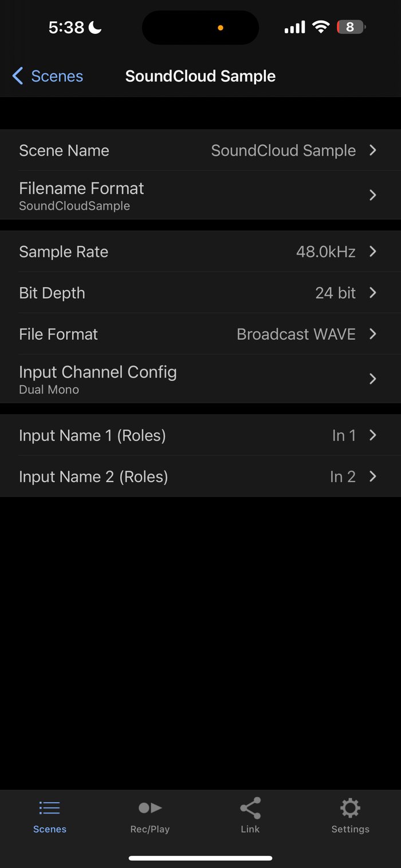Open the Settings gear icon

tap(350, 807)
